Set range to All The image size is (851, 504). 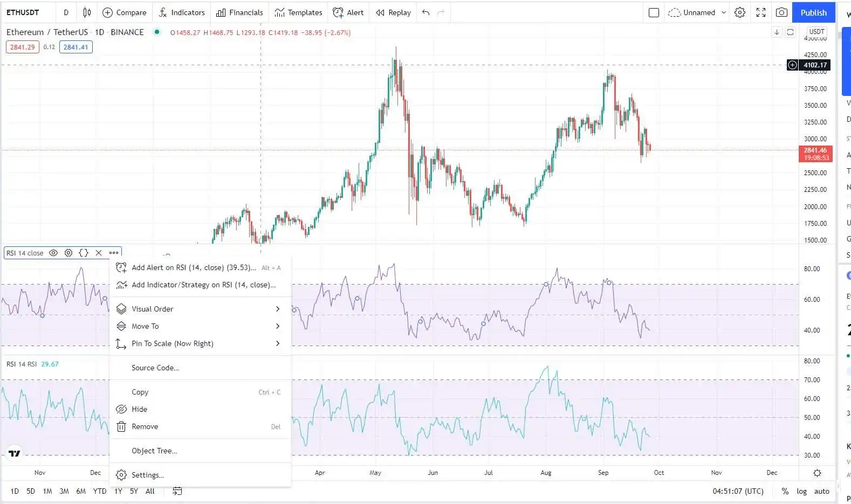click(150, 491)
